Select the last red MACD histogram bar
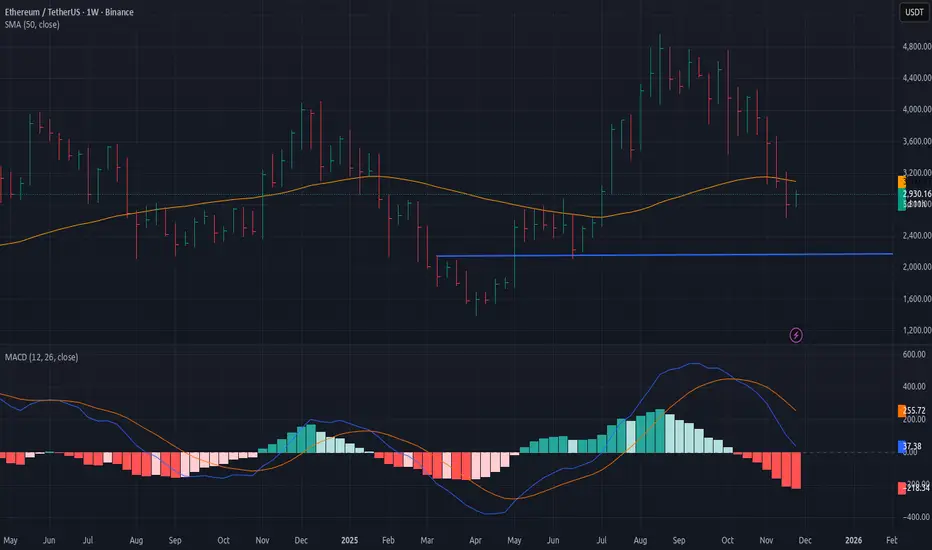Viewport: 932px width, 550px height. click(796, 470)
